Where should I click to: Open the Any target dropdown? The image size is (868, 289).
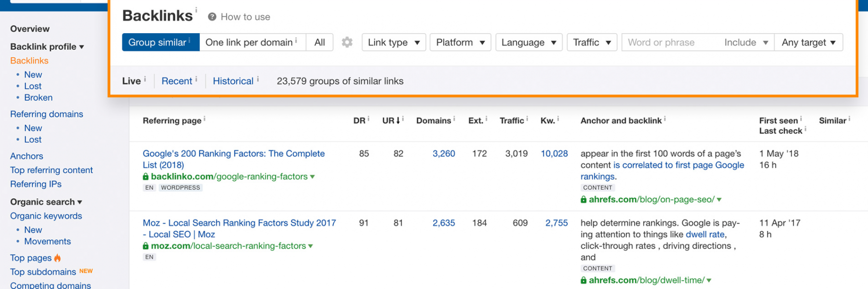(809, 42)
